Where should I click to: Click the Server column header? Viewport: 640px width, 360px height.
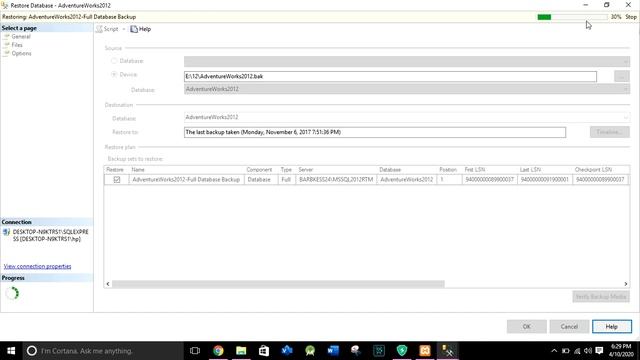pos(337,169)
